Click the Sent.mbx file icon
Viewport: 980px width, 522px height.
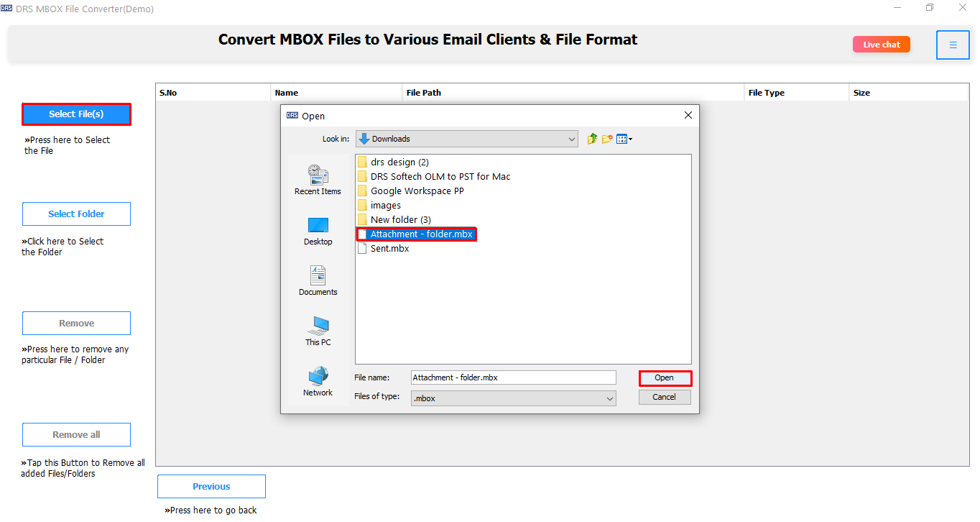(x=362, y=248)
